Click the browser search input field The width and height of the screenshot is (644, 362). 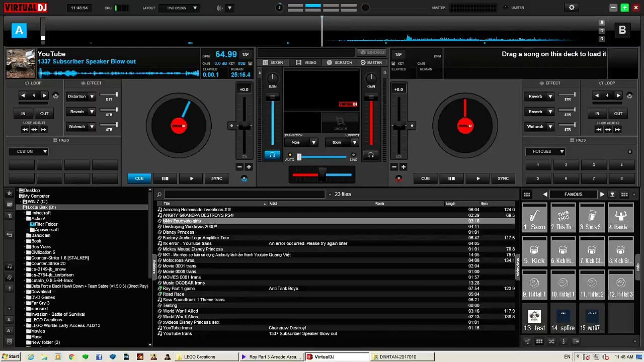pos(245,194)
